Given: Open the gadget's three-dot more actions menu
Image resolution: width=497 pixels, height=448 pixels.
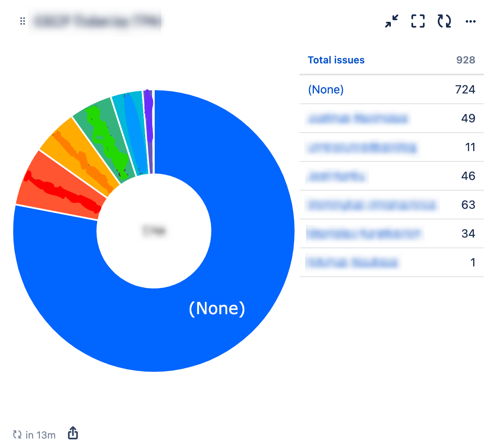Looking at the screenshot, I should click(x=471, y=21).
